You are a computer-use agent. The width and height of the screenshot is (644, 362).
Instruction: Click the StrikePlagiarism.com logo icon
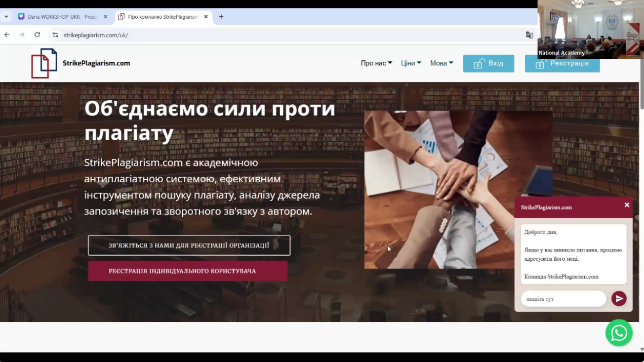pos(44,63)
